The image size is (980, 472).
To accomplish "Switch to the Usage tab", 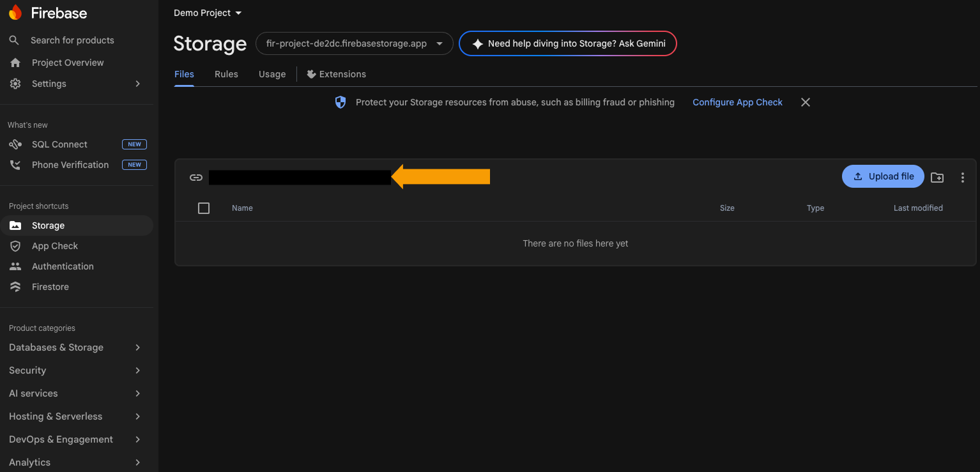I will coord(272,74).
